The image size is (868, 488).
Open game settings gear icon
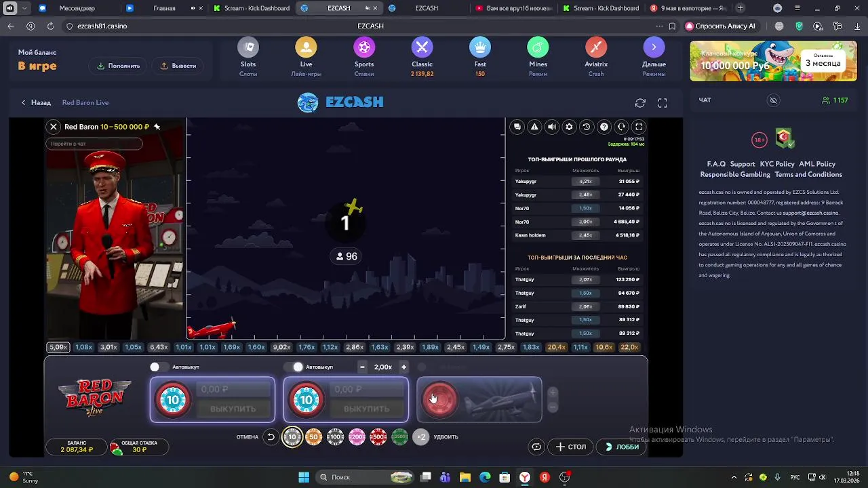coord(569,127)
